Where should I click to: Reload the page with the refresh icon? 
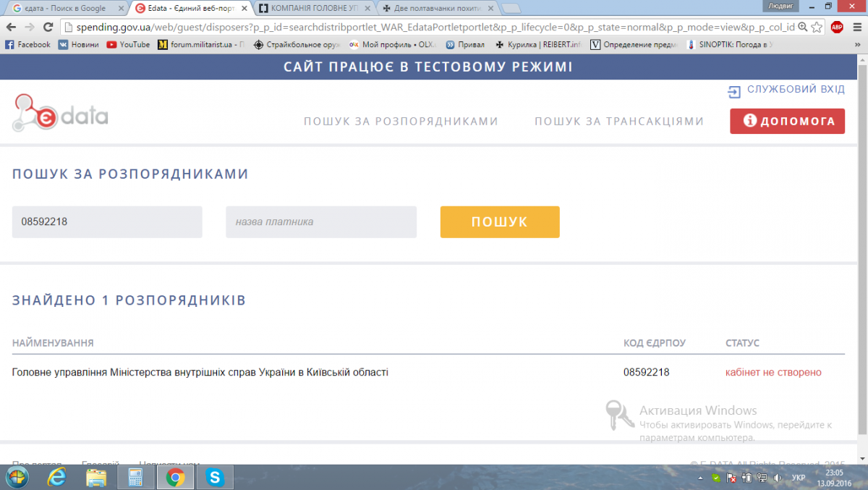[x=48, y=27]
